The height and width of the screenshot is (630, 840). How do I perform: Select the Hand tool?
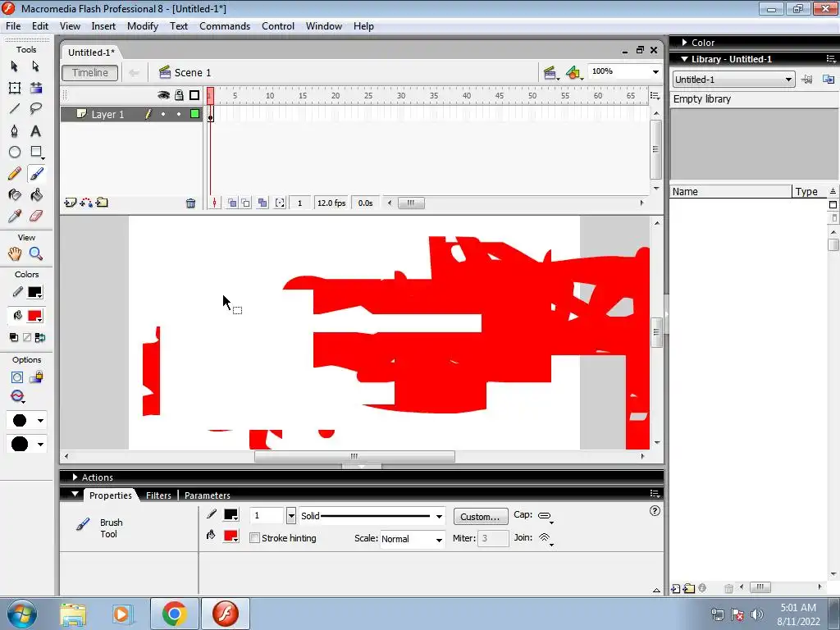tap(15, 253)
